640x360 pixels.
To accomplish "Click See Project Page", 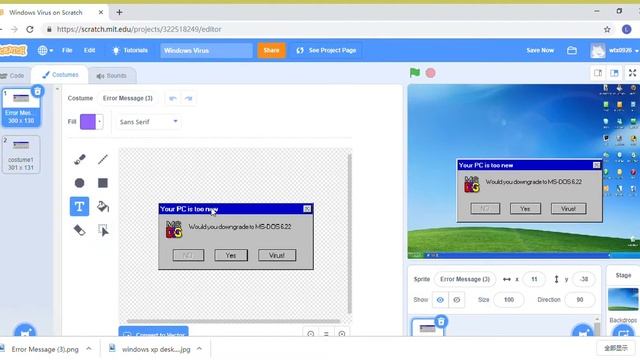I will click(327, 50).
